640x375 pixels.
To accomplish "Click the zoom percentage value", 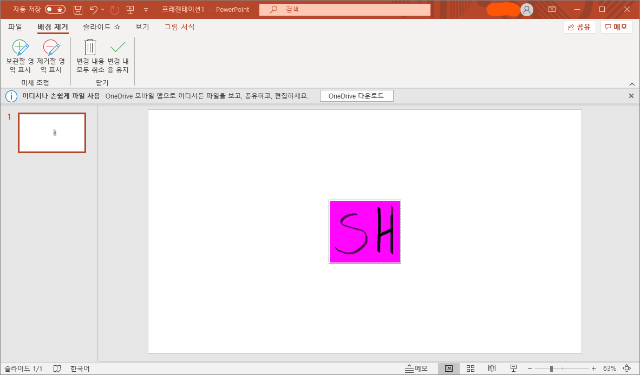I will tap(609, 368).
